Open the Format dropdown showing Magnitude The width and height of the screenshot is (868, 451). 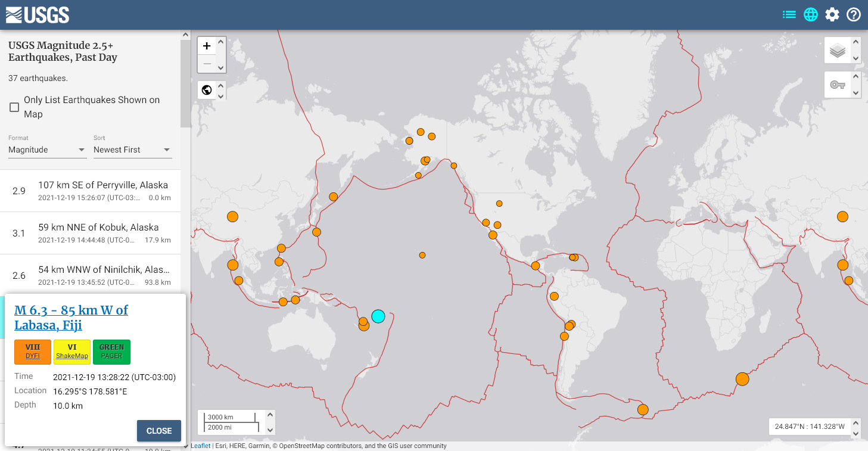coord(47,150)
